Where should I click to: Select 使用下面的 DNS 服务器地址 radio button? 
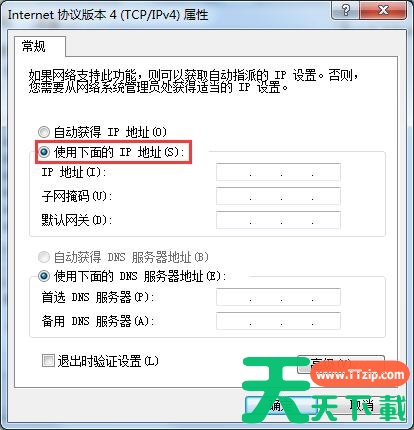[x=44, y=276]
